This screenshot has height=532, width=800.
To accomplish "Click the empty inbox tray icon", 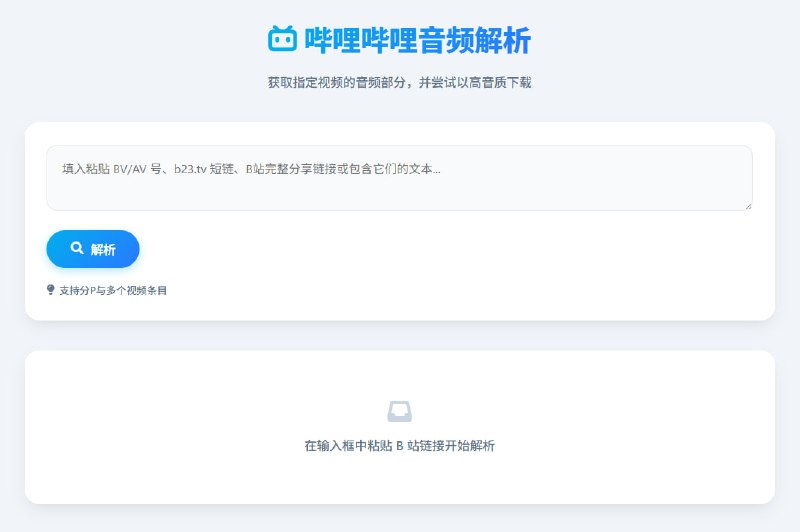I will pos(399,412).
